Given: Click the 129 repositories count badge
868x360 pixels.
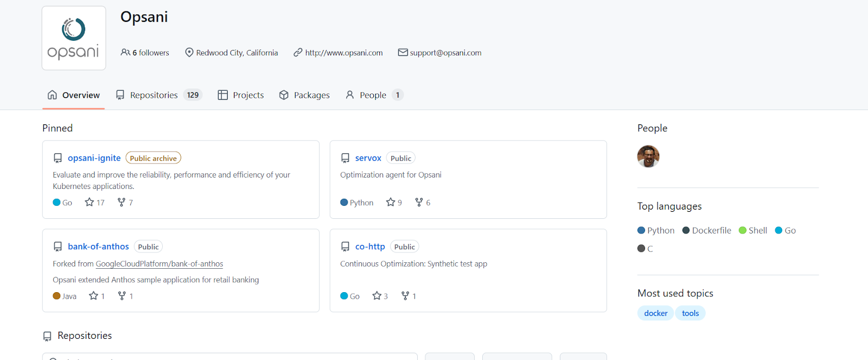Looking at the screenshot, I should (193, 95).
